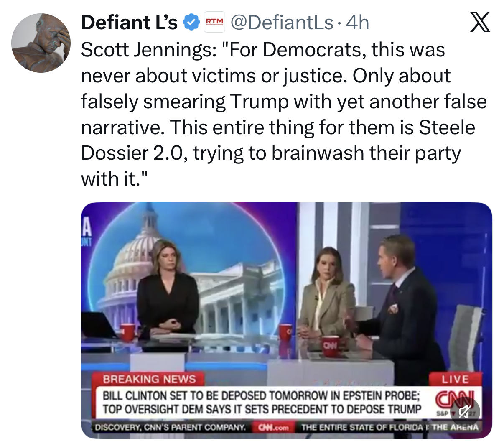
Task: Play the embedded CNN panel video
Action: click(x=286, y=321)
